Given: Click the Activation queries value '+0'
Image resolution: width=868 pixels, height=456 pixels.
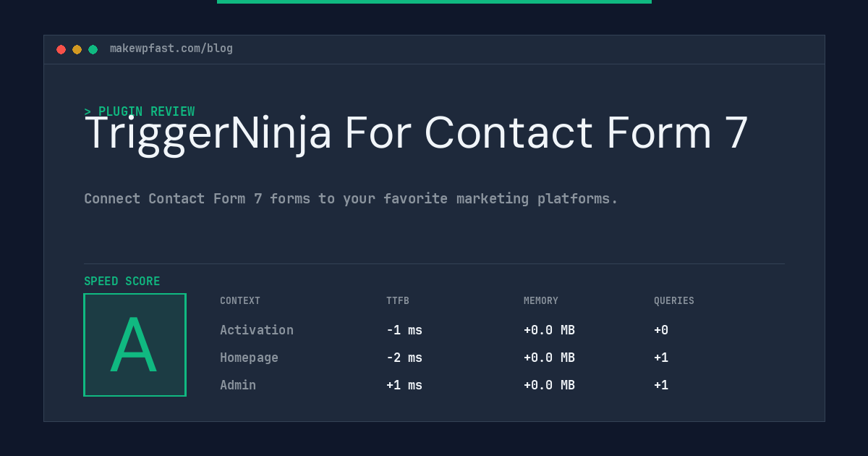Looking at the screenshot, I should pyautogui.click(x=661, y=330).
